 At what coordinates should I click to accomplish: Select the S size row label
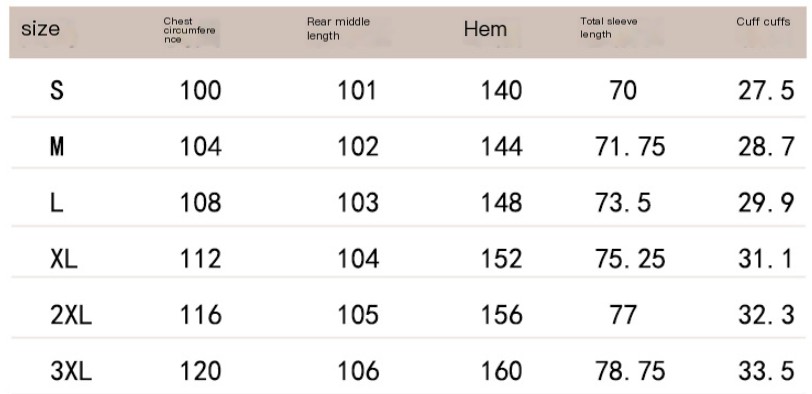coord(57,91)
